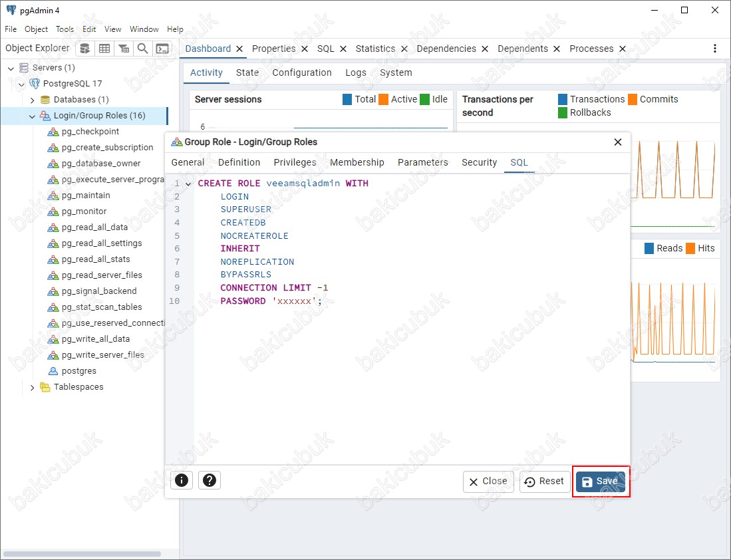Screen dimensions: 731x560
Task: Click the green Rollbacks legend swatch
Action: (x=563, y=113)
